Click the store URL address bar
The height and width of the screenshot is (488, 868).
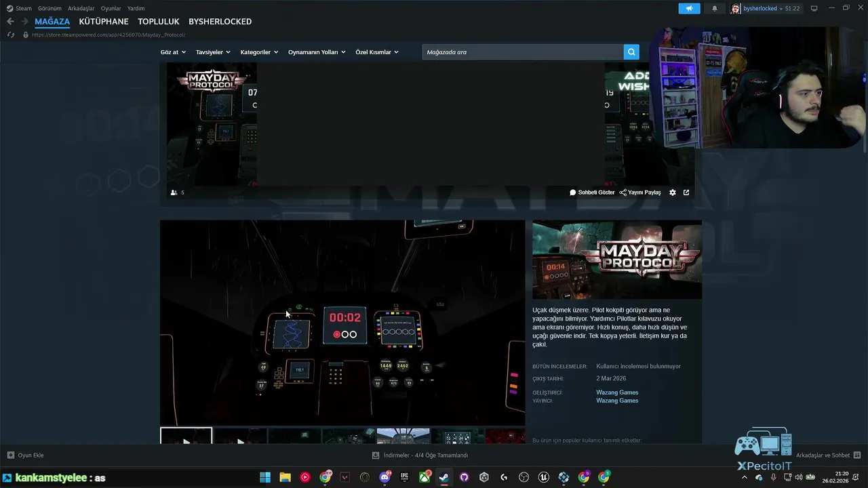point(108,35)
